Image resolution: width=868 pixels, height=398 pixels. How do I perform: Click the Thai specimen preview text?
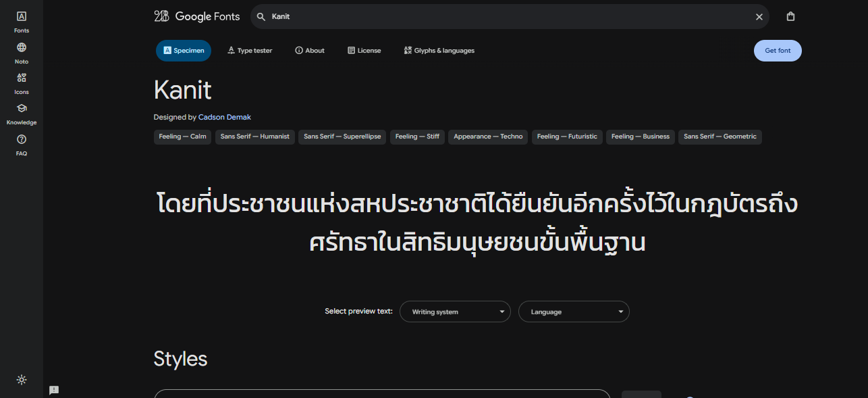pos(477,223)
